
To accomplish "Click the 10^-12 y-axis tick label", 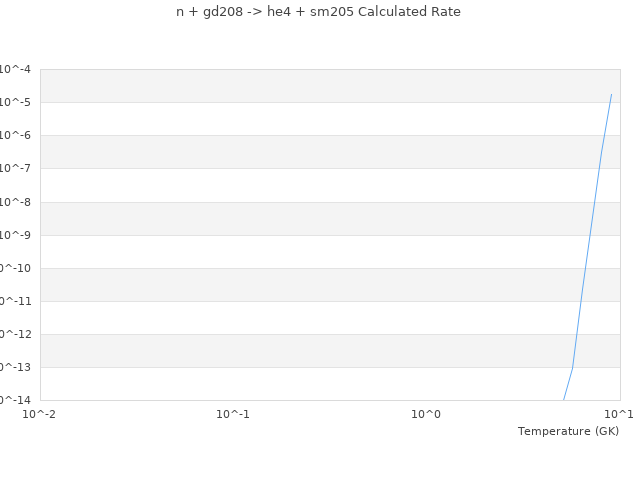I will tap(14, 334).
